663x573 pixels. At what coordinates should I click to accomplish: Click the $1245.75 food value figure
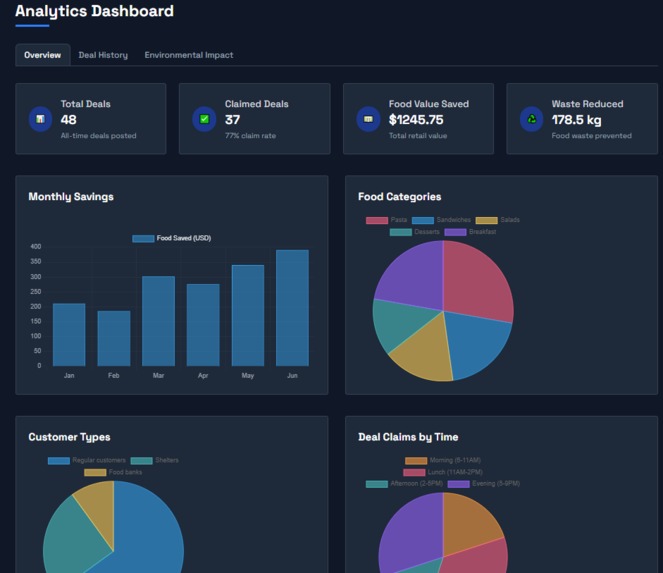tap(416, 120)
